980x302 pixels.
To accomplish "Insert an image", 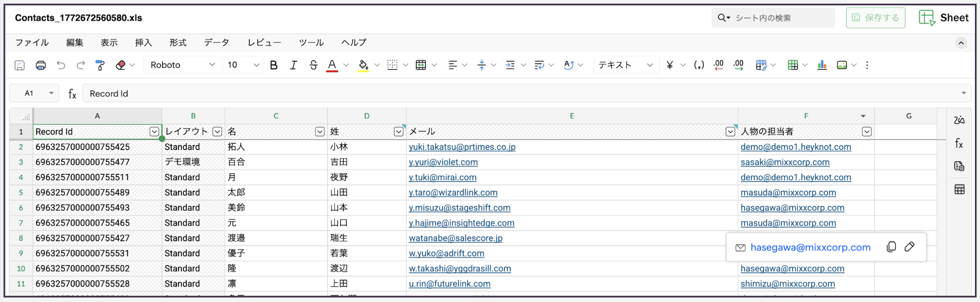I will 842,65.
